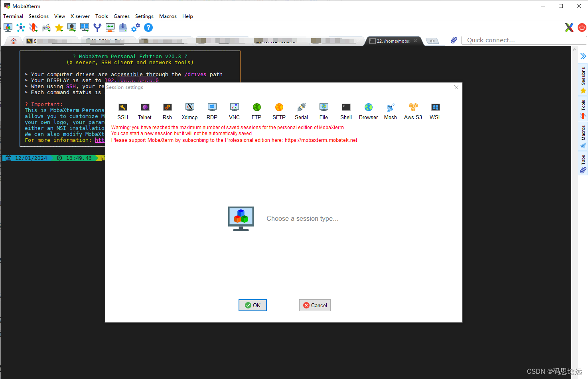Open the Tools menu
Image resolution: width=588 pixels, height=379 pixels.
[x=102, y=16]
